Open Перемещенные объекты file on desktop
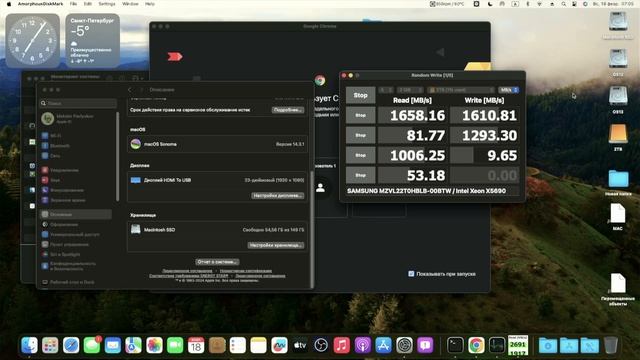This screenshot has height=360, width=640. pyautogui.click(x=618, y=283)
